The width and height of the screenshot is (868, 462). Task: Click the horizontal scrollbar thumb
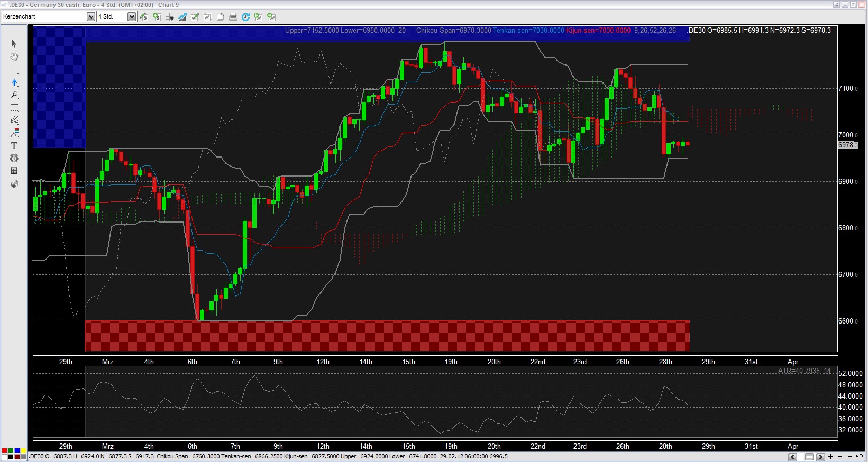809,457
